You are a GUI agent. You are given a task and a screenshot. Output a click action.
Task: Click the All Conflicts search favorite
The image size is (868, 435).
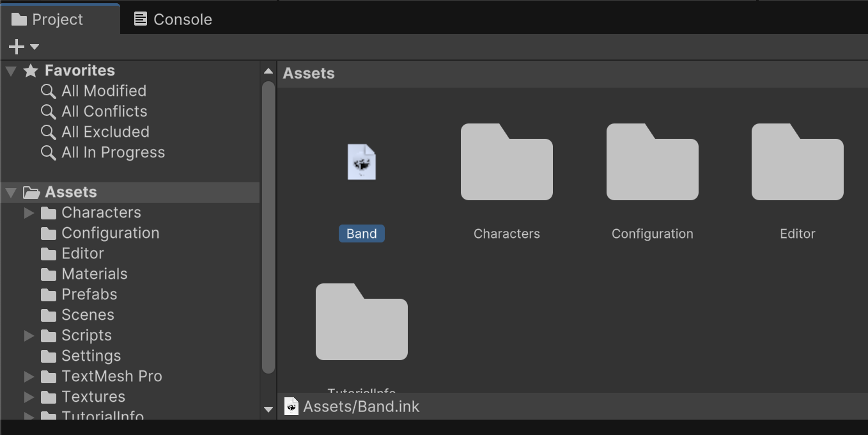coord(104,111)
